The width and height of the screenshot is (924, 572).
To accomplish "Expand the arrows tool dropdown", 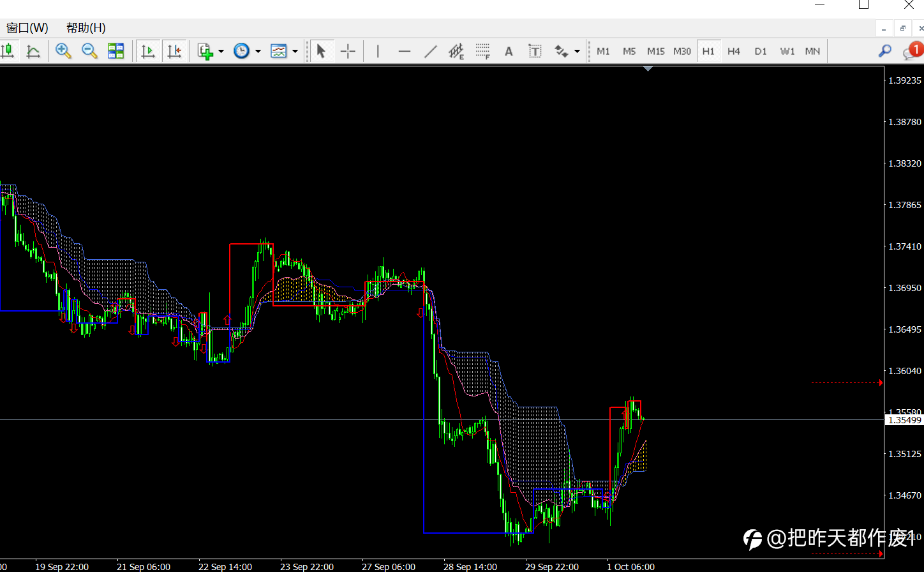I will click(x=577, y=51).
